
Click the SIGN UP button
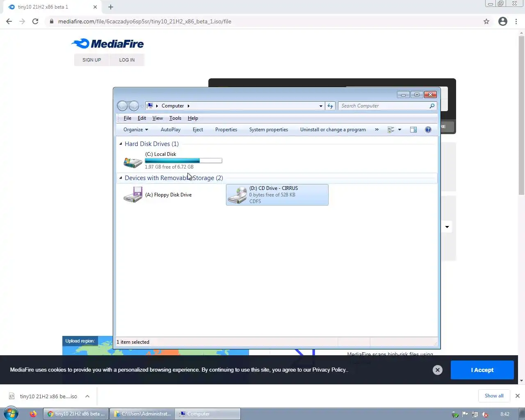91,60
